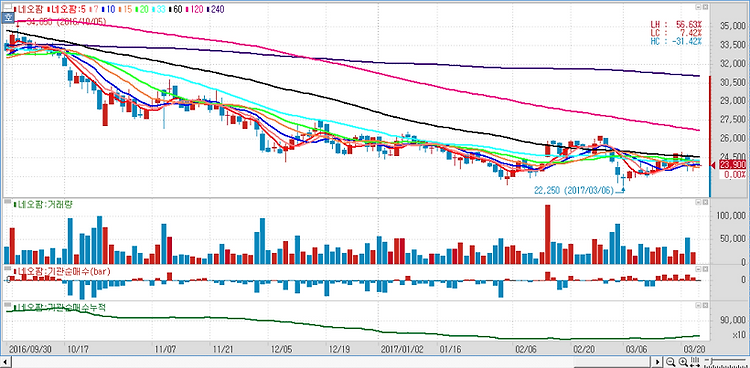Click the 2017/01/02 date label
Screen dimensions: 750x368
(x=401, y=348)
